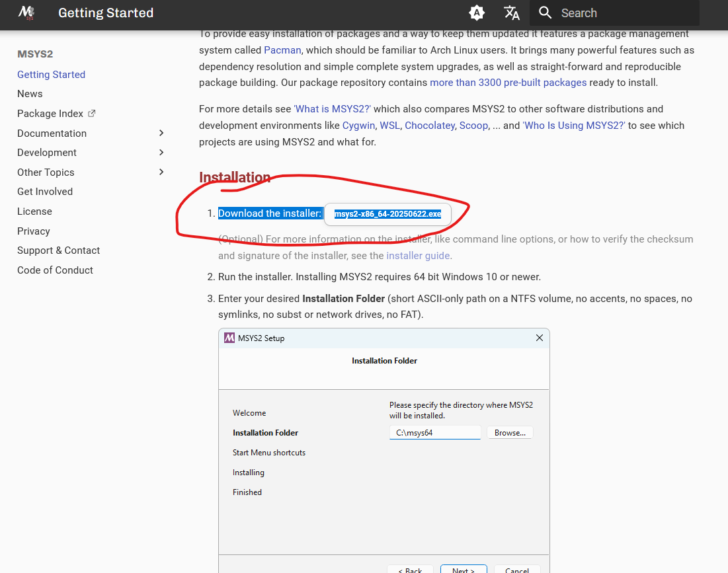Open the 'What is MSYS2?' link

point(333,109)
